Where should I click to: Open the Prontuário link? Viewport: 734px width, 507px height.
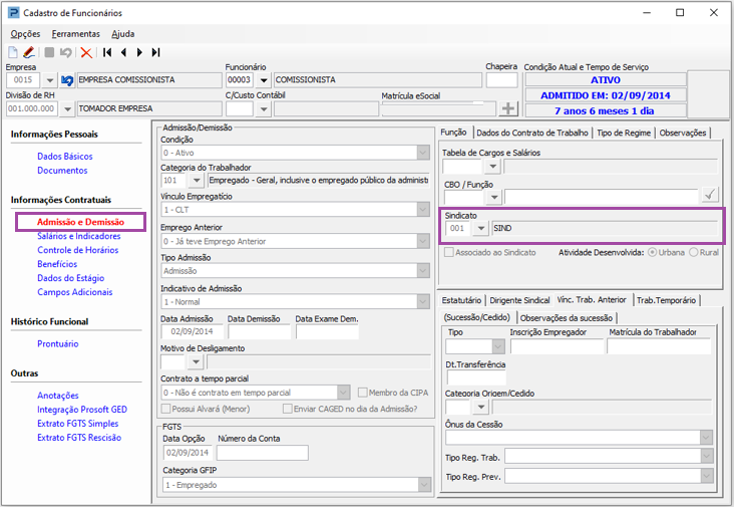(x=58, y=344)
